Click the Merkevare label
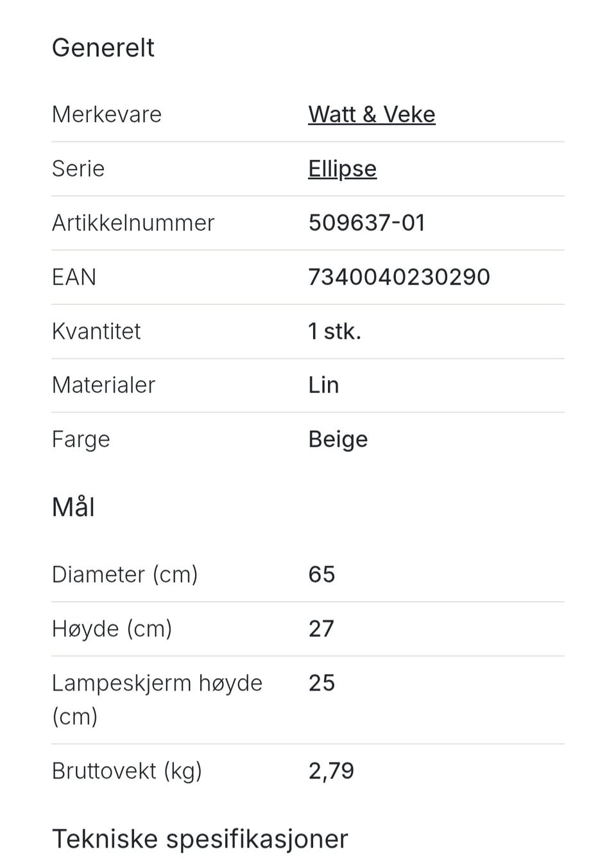 click(x=107, y=114)
